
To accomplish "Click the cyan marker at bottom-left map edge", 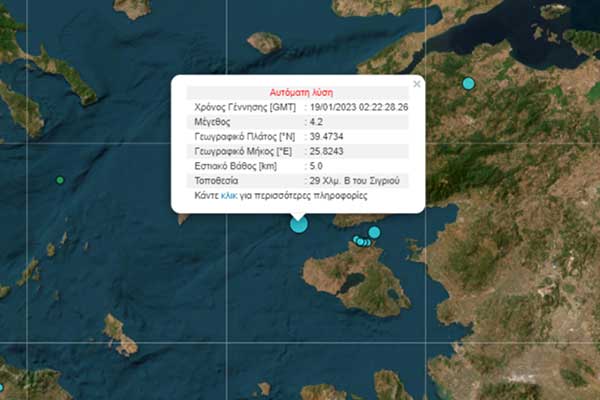I will pyautogui.click(x=1, y=387).
